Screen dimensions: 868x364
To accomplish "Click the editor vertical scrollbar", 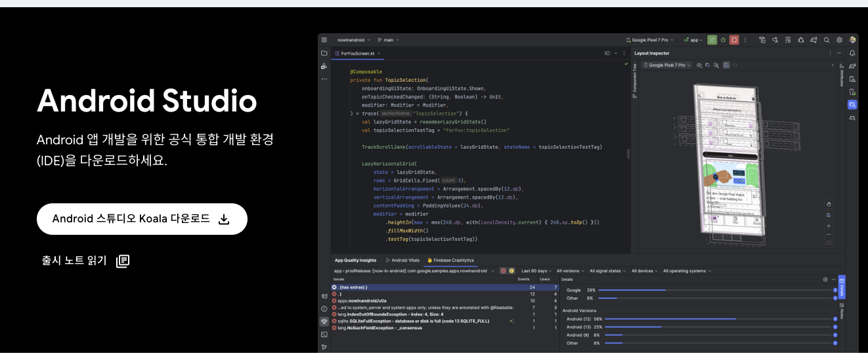I will coord(628,154).
